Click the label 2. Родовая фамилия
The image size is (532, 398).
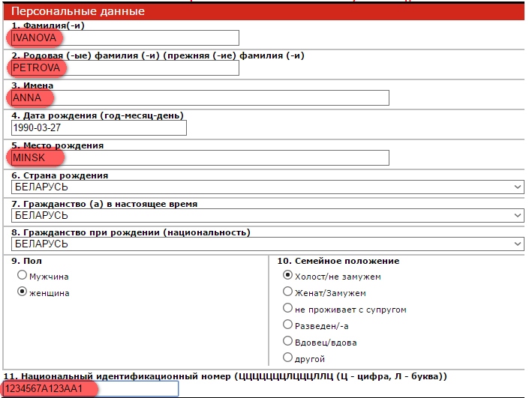point(158,55)
